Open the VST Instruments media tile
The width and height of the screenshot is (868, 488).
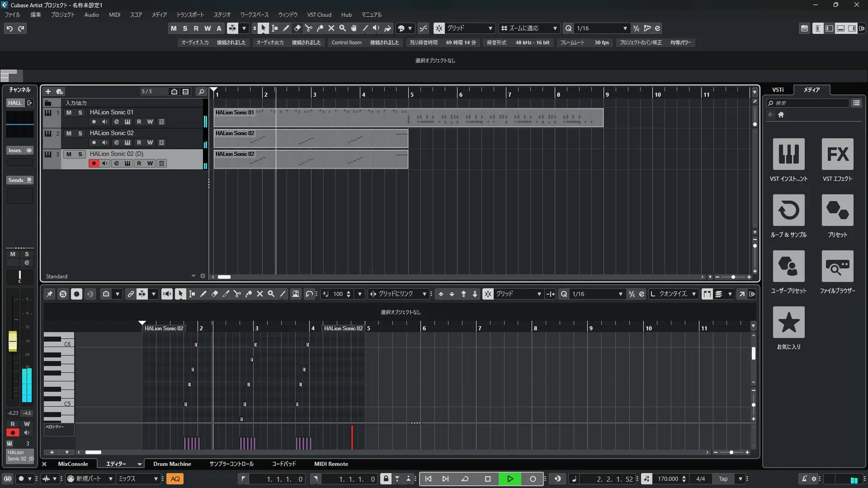(x=788, y=154)
